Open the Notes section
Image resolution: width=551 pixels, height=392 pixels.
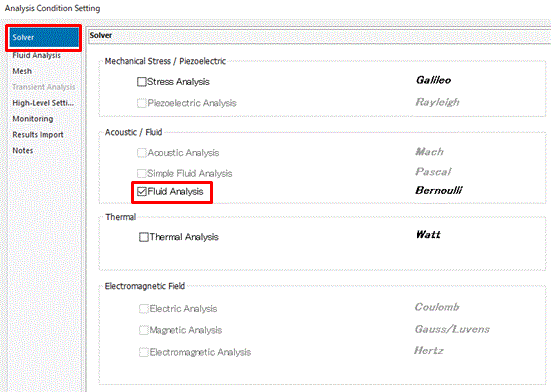(x=23, y=150)
